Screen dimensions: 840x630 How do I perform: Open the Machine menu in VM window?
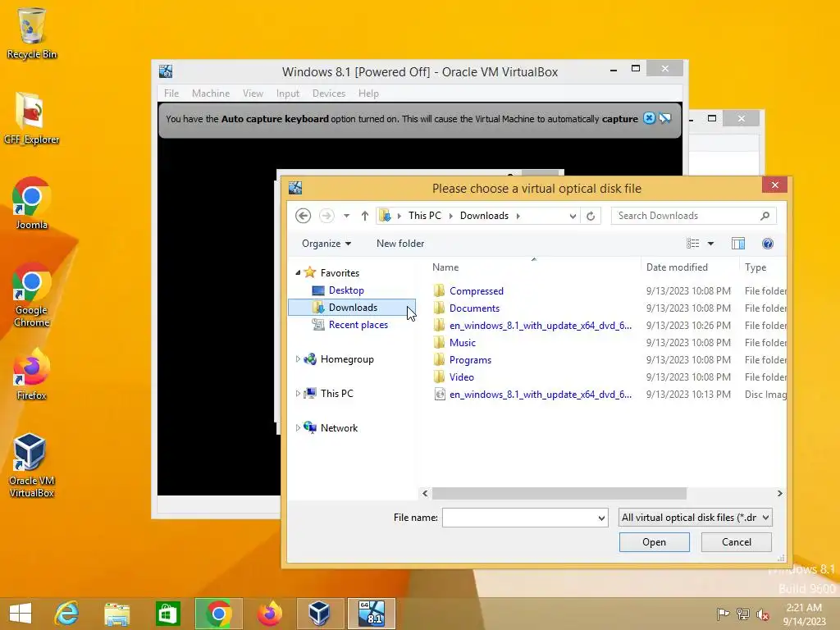pos(211,94)
